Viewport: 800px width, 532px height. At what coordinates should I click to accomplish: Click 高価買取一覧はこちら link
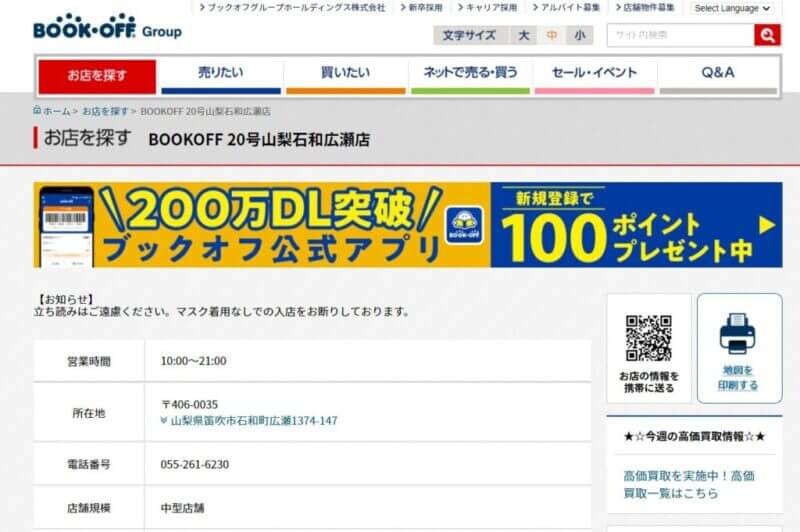689,485
